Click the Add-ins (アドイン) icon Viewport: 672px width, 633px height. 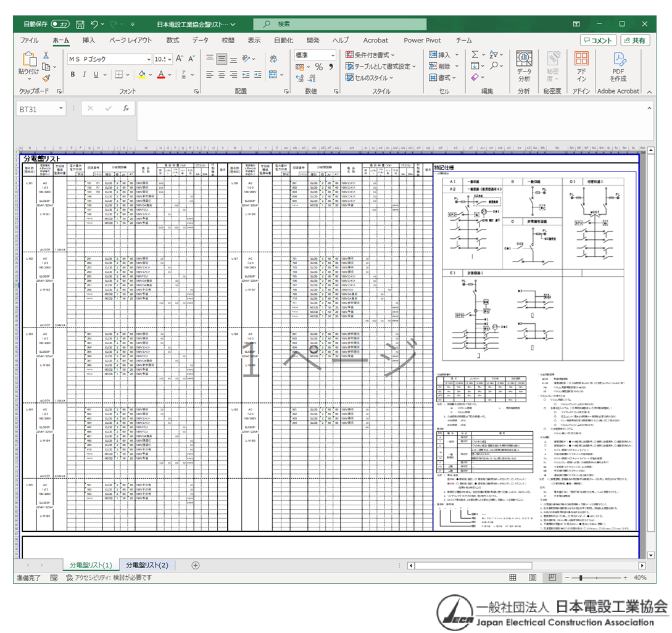[x=581, y=66]
